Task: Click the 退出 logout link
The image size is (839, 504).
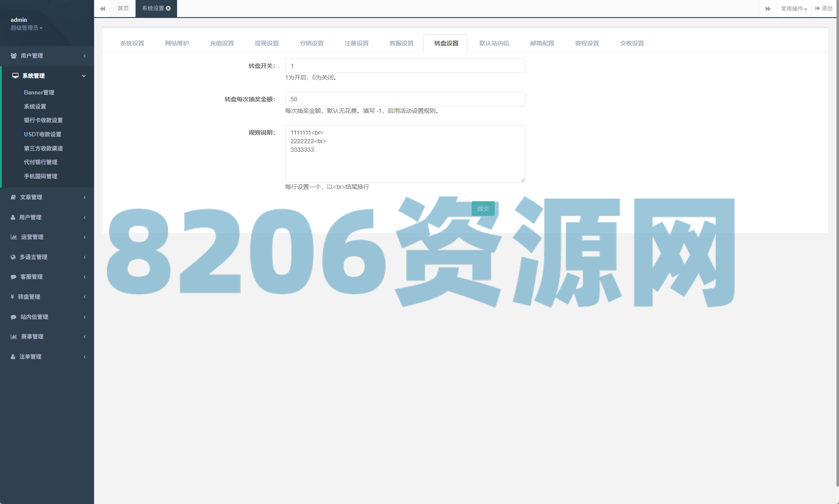Action: 824,9
